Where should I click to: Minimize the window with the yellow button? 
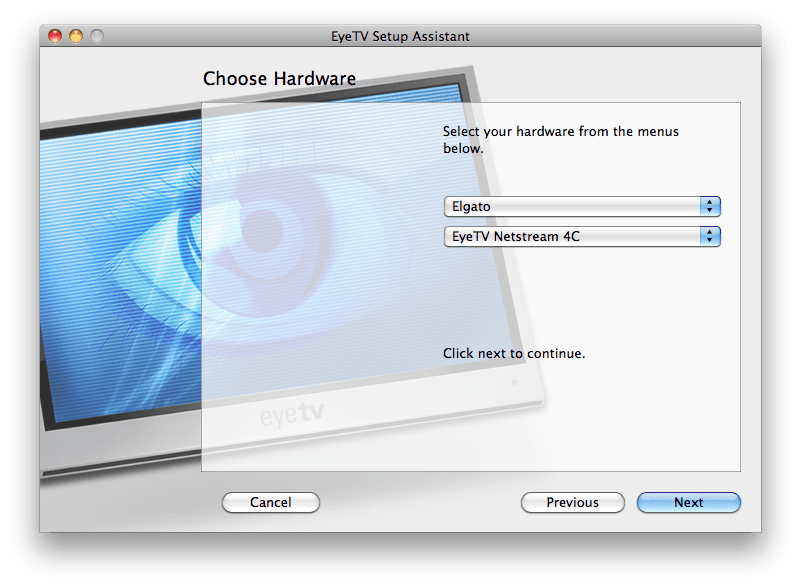click(x=76, y=36)
